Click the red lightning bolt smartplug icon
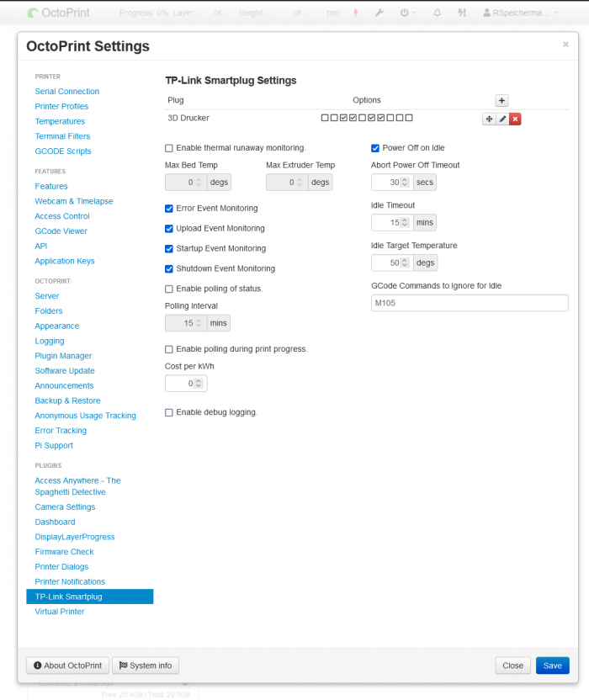589x700 pixels. (356, 13)
